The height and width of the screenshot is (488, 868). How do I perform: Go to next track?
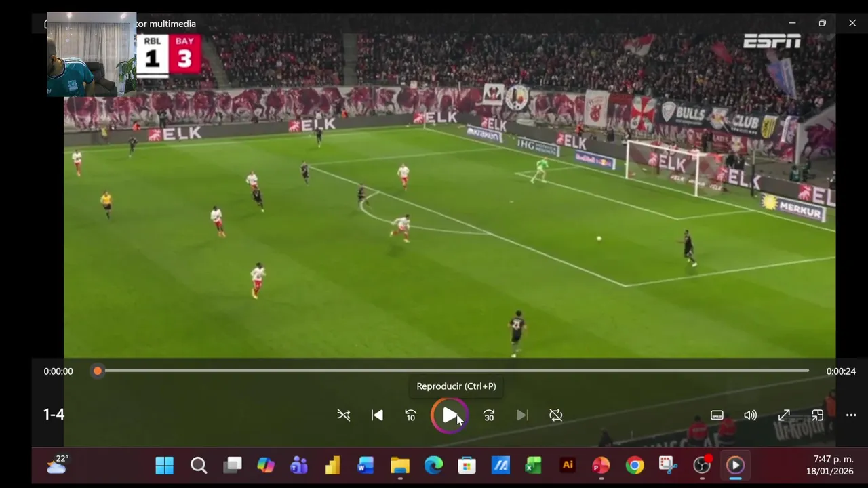(x=522, y=415)
